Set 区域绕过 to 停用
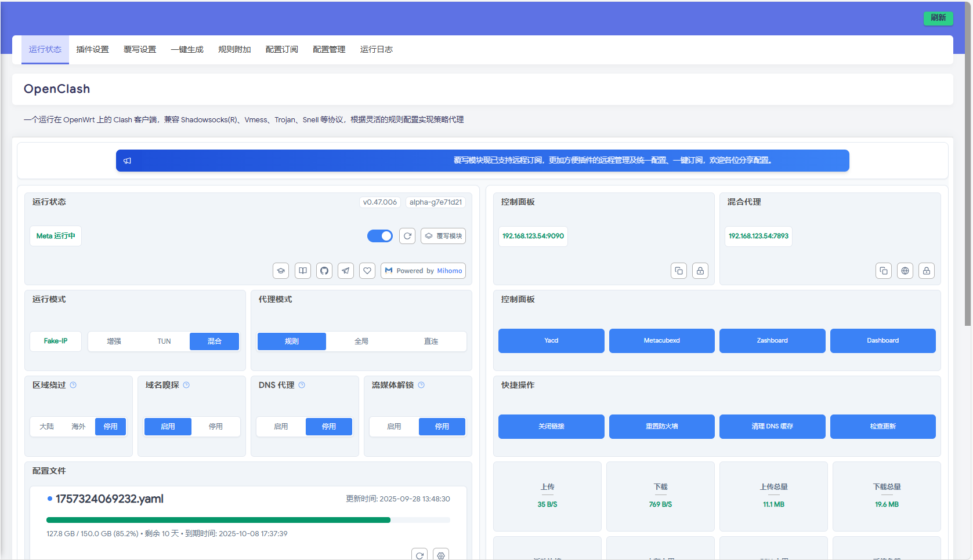Screen dimensions: 973x560 point(111,427)
